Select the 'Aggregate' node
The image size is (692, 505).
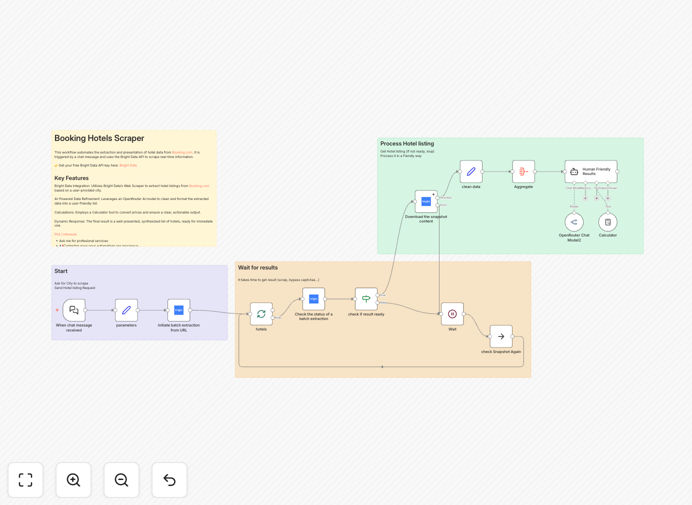coord(523,172)
